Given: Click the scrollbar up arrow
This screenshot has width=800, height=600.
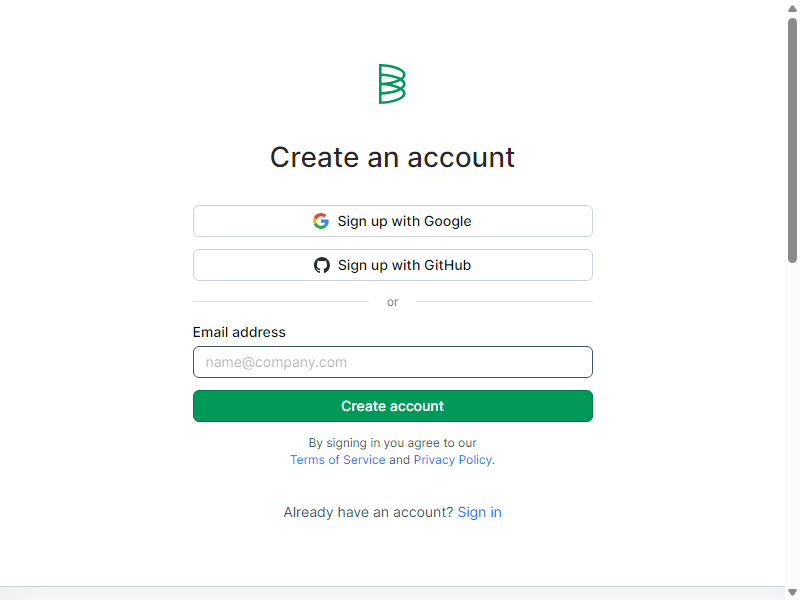Looking at the screenshot, I should [x=792, y=8].
